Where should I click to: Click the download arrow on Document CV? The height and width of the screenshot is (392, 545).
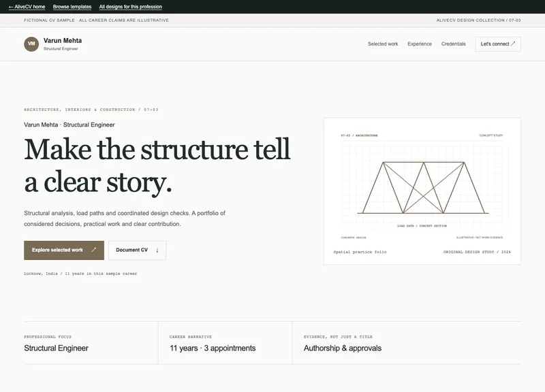157,250
